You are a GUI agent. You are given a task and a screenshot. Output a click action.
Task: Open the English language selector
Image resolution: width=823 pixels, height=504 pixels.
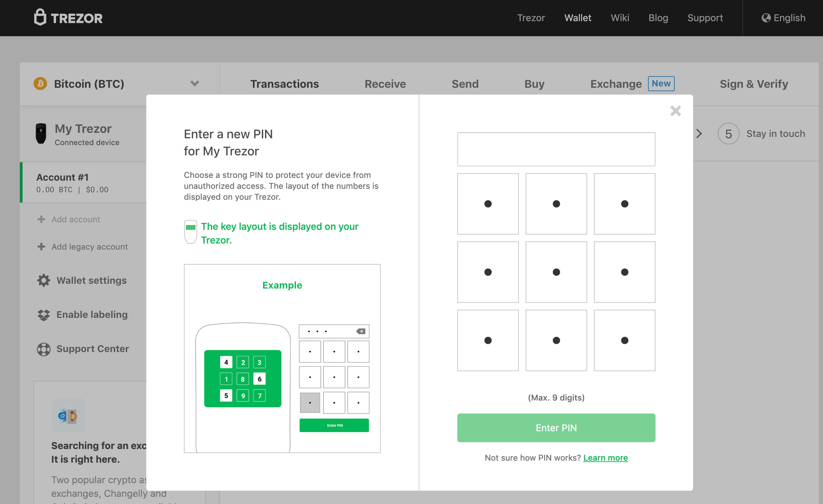[x=783, y=18]
